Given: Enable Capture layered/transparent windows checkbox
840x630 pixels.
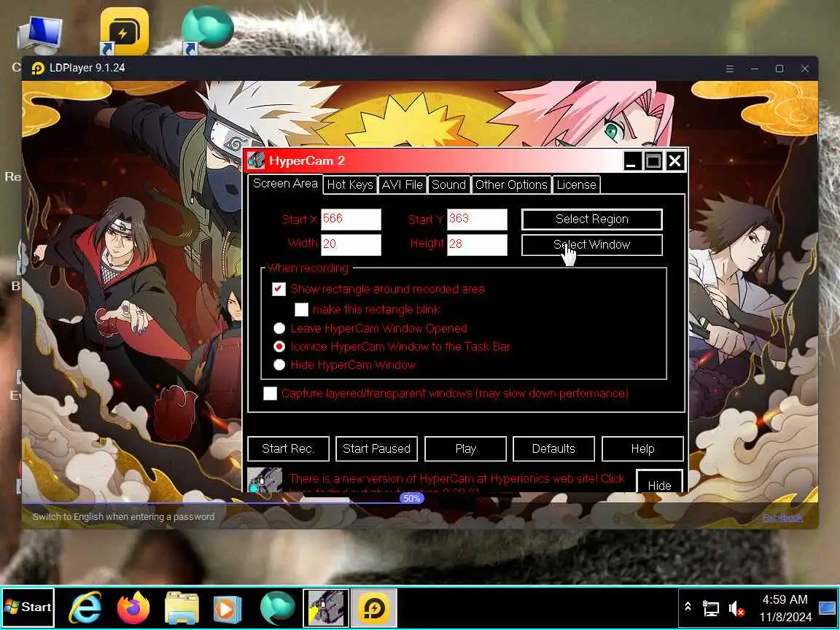Looking at the screenshot, I should pyautogui.click(x=270, y=394).
